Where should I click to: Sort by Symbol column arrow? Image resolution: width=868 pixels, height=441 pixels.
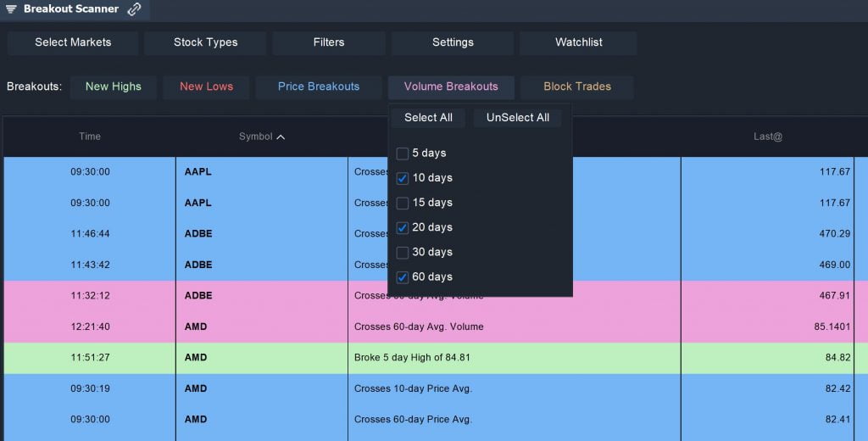[281, 137]
